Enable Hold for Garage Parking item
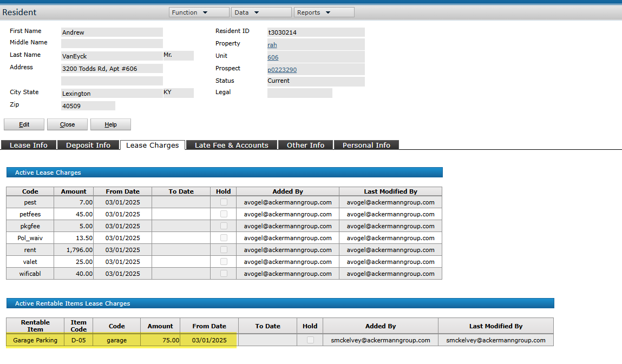 click(x=310, y=340)
